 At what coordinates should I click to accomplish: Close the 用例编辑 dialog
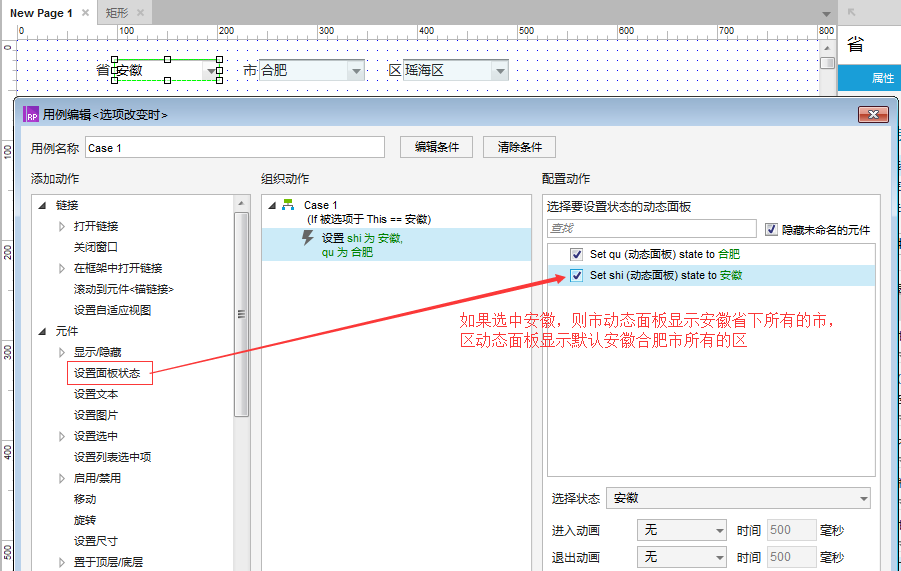(873, 114)
